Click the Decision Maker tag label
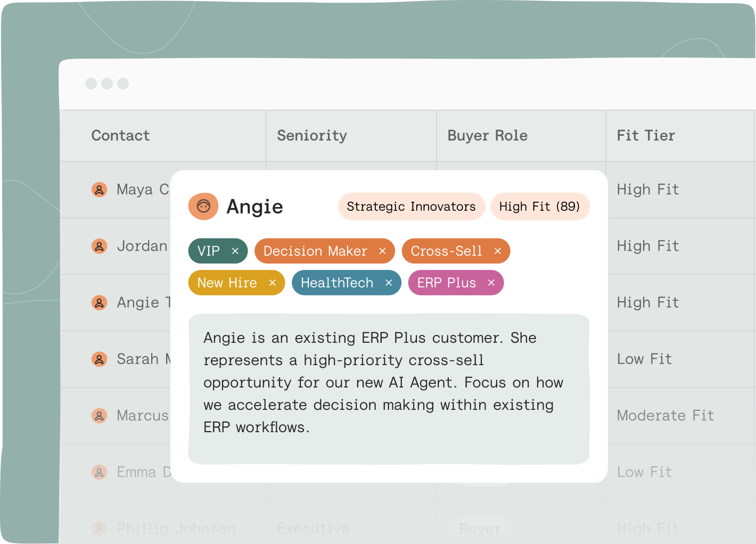 (315, 251)
